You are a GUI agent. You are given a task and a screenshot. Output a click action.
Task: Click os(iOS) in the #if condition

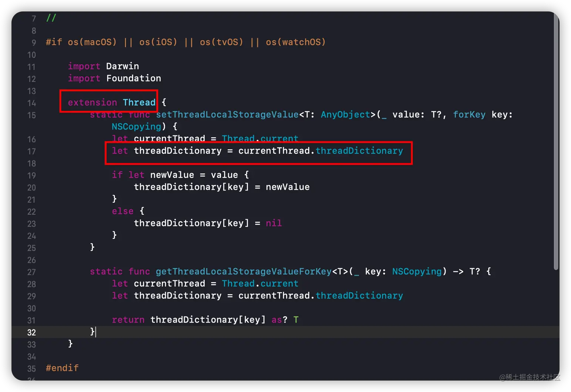[x=158, y=42]
